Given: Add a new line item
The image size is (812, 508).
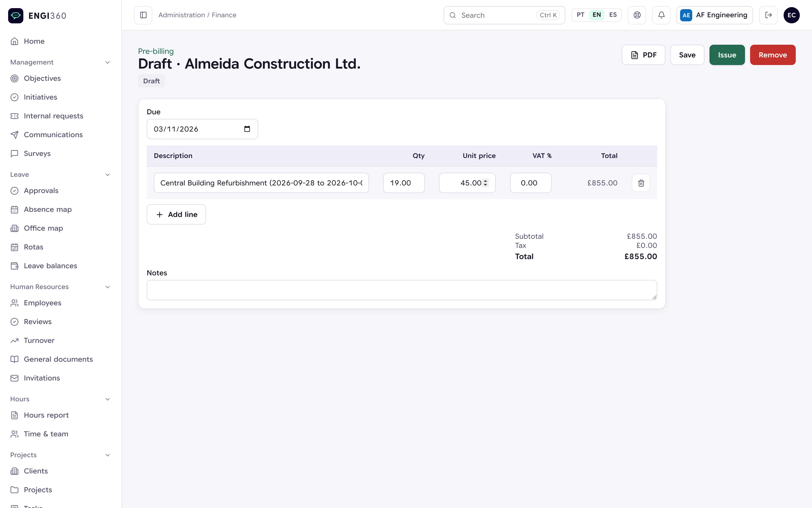Looking at the screenshot, I should pos(176,214).
